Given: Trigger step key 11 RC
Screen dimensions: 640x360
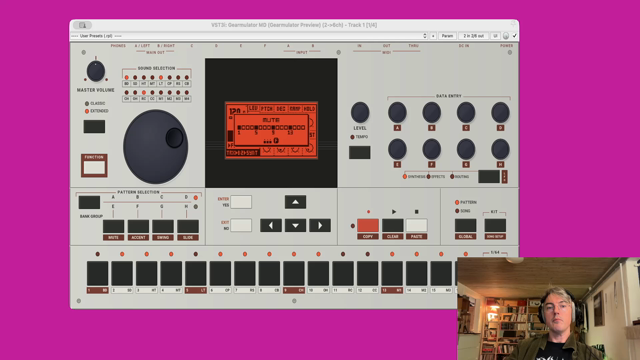Looking at the screenshot, I should click(343, 273).
